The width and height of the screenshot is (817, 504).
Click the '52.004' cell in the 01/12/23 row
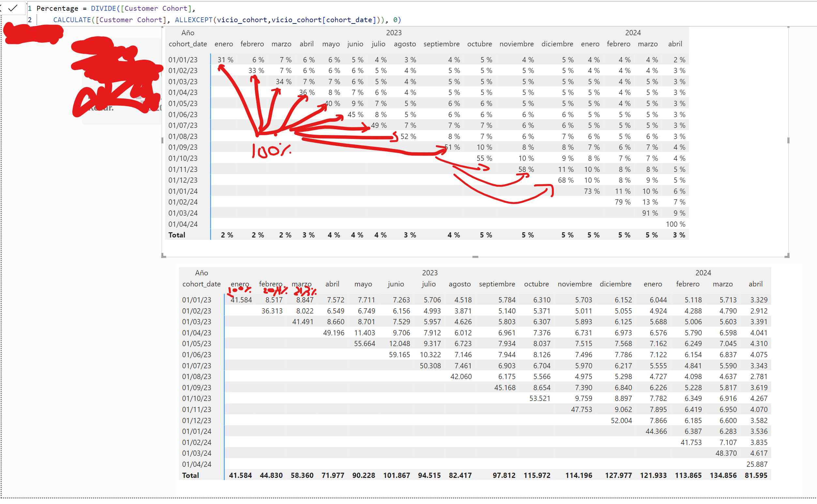621,420
